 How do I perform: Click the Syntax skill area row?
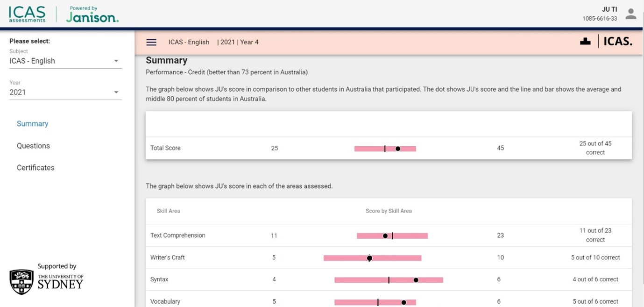159,279
